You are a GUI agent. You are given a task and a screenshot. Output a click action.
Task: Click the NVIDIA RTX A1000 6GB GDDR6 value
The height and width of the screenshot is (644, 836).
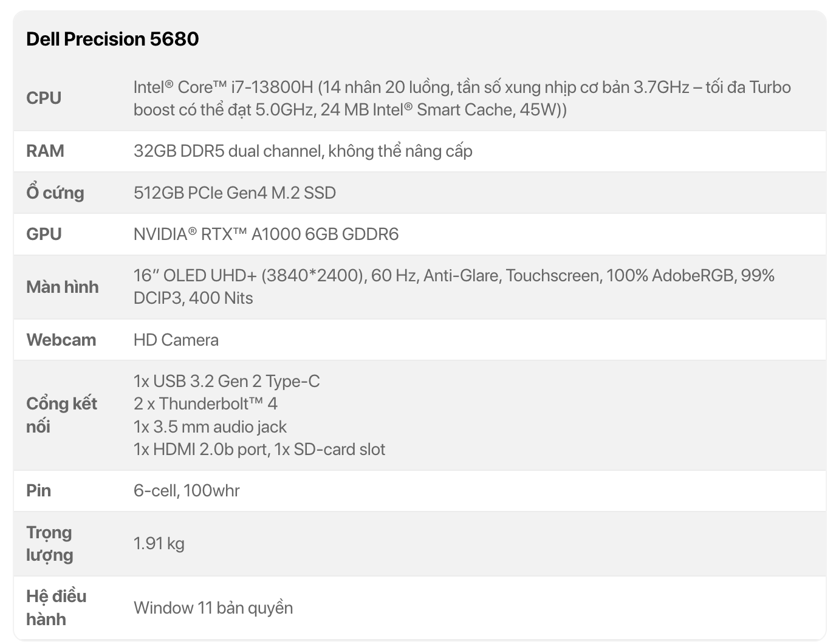click(266, 234)
